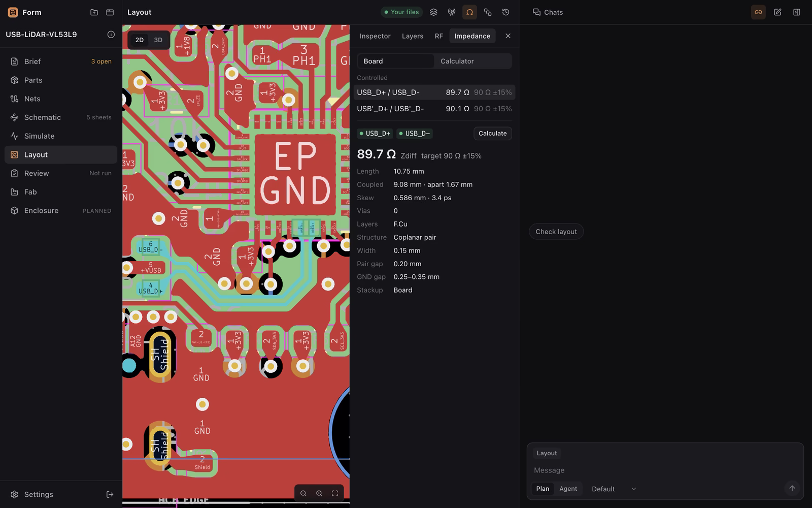
Task: Click the Your files status button
Action: (x=401, y=12)
